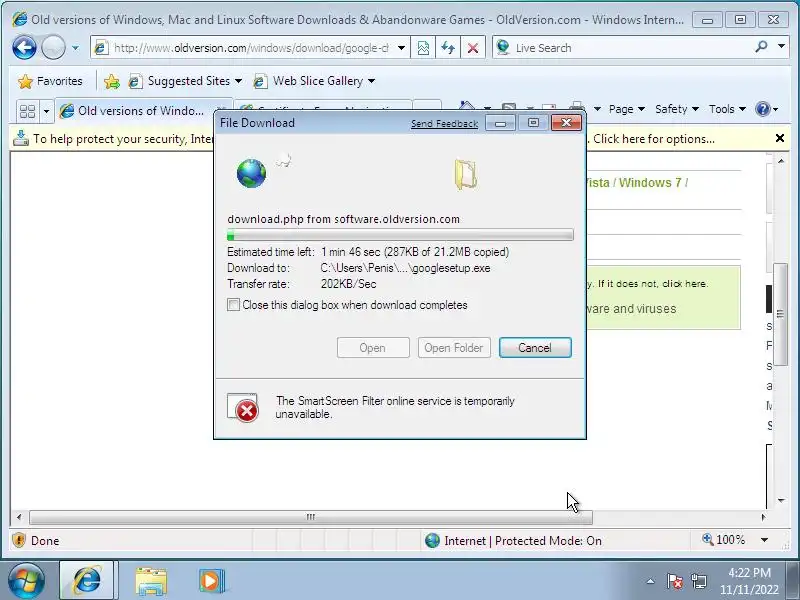Screen dimensions: 800x600
Task: Launch Windows Media Player from taskbar
Action: (211, 581)
